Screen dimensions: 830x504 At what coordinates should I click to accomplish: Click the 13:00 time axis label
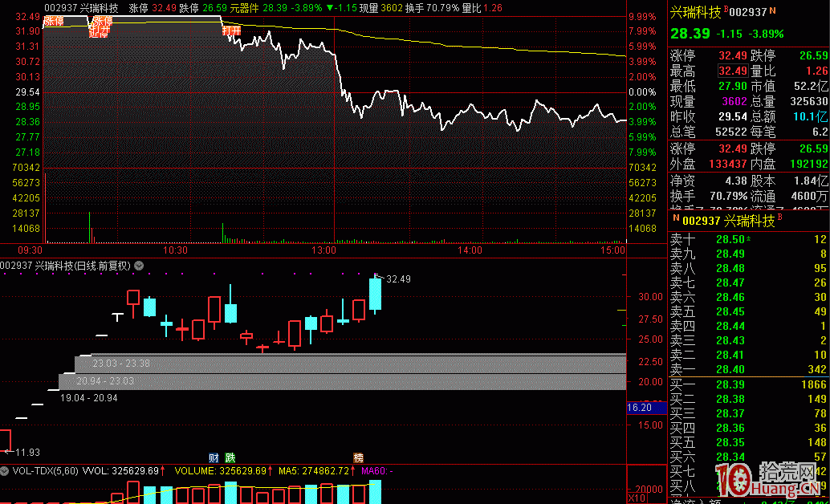[x=323, y=250]
